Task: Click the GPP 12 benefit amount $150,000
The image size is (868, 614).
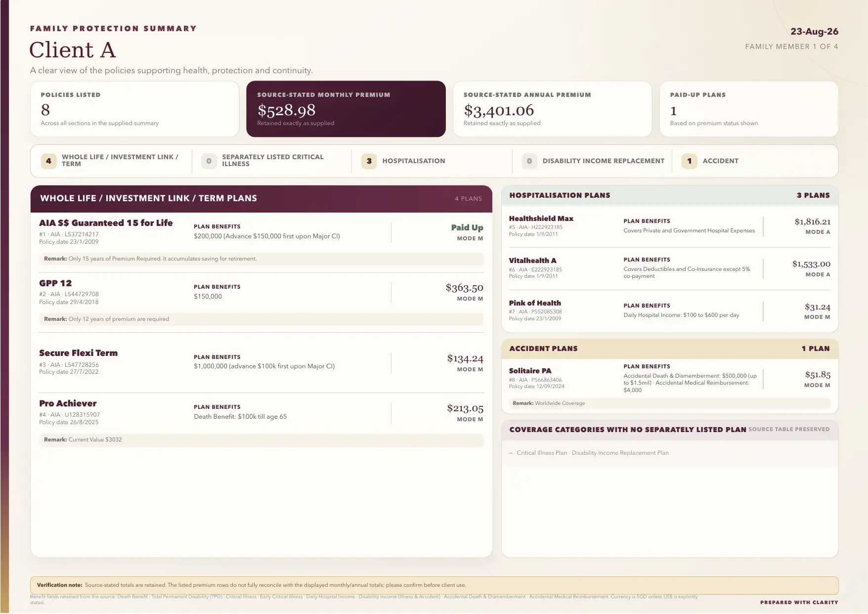Action: (x=208, y=297)
